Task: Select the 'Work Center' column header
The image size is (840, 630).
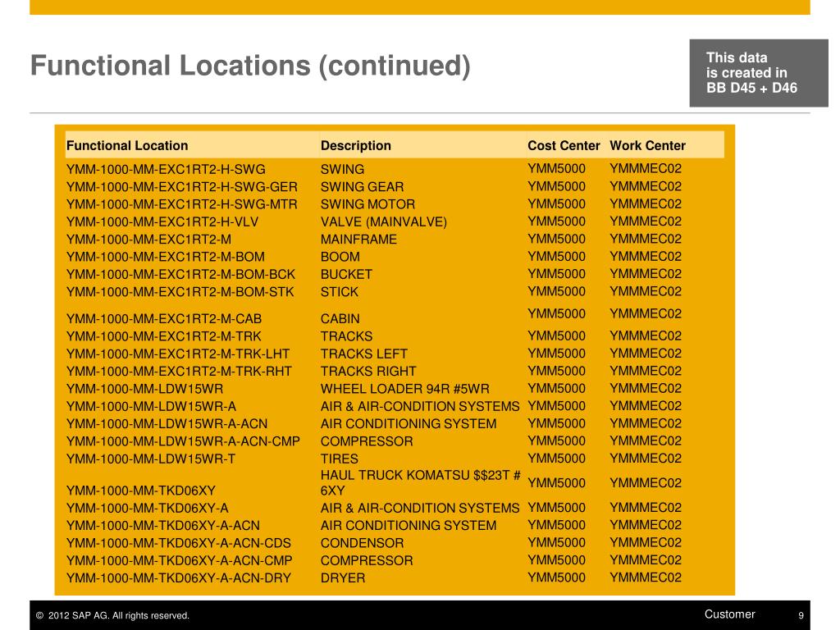Action: [x=648, y=146]
